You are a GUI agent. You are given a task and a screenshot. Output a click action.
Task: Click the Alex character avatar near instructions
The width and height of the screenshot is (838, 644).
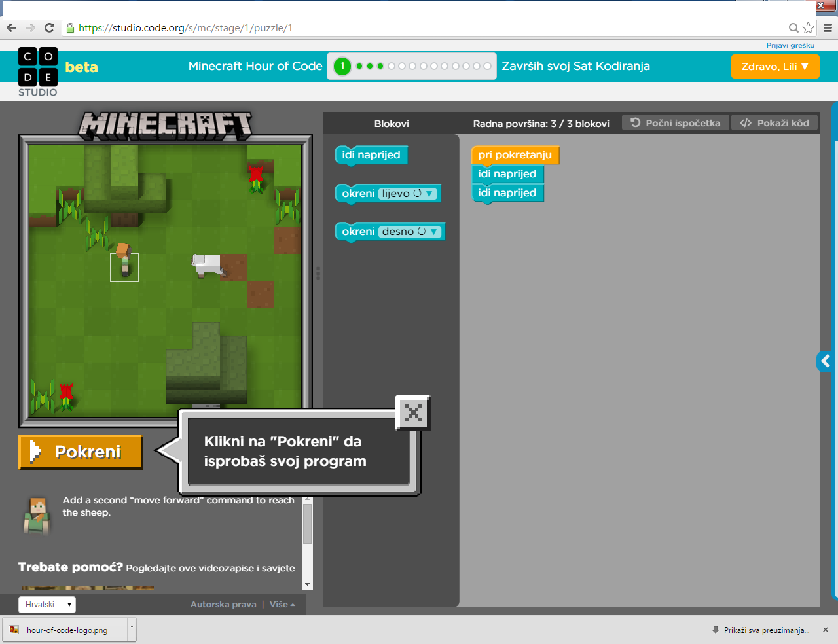[x=37, y=516]
